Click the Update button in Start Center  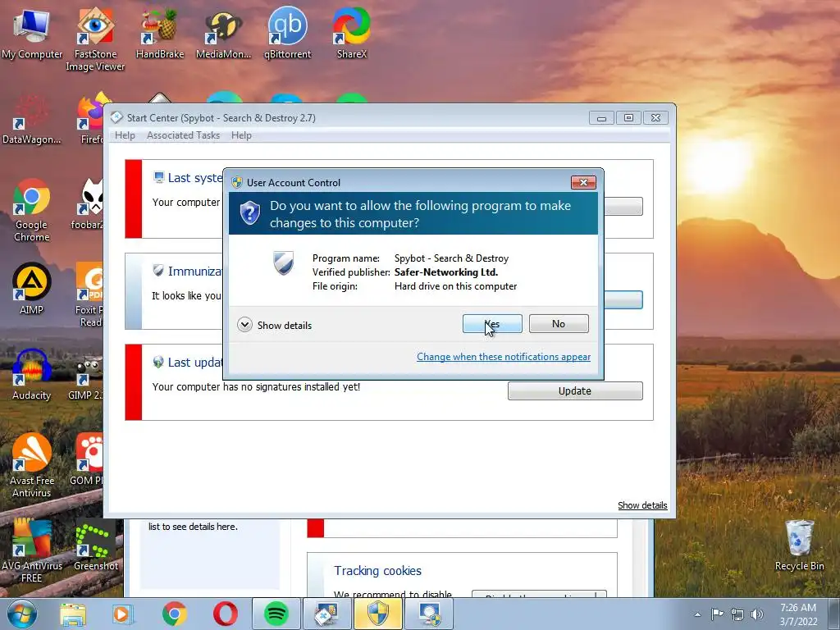[575, 391]
